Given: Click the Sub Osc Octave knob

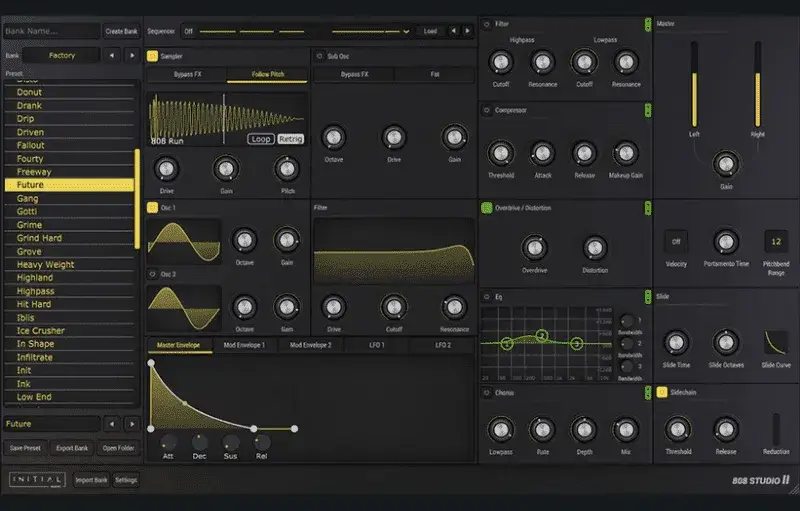Looking at the screenshot, I should click(334, 137).
